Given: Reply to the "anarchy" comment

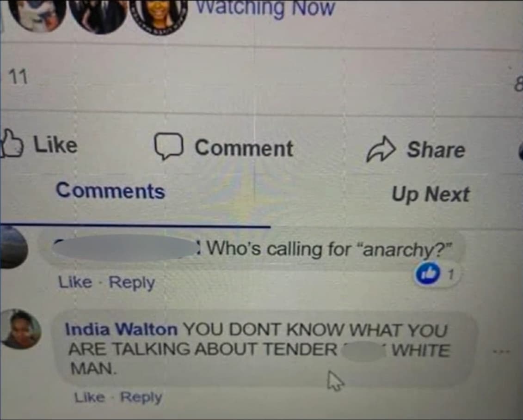Looking at the screenshot, I should 132,283.
